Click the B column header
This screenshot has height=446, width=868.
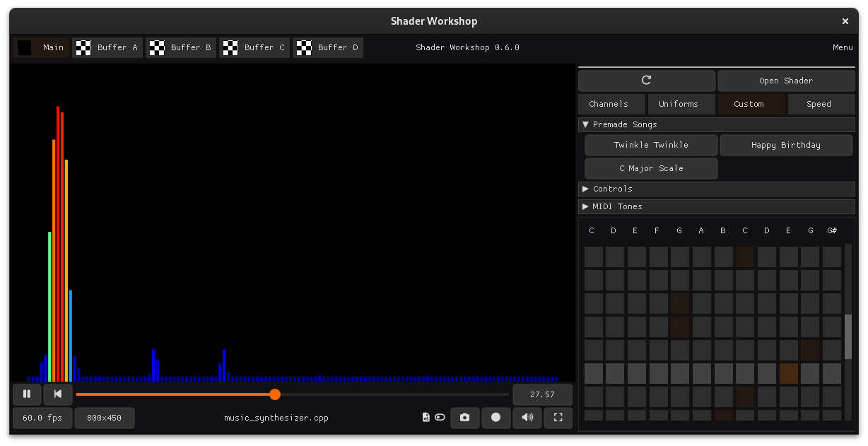coord(722,231)
